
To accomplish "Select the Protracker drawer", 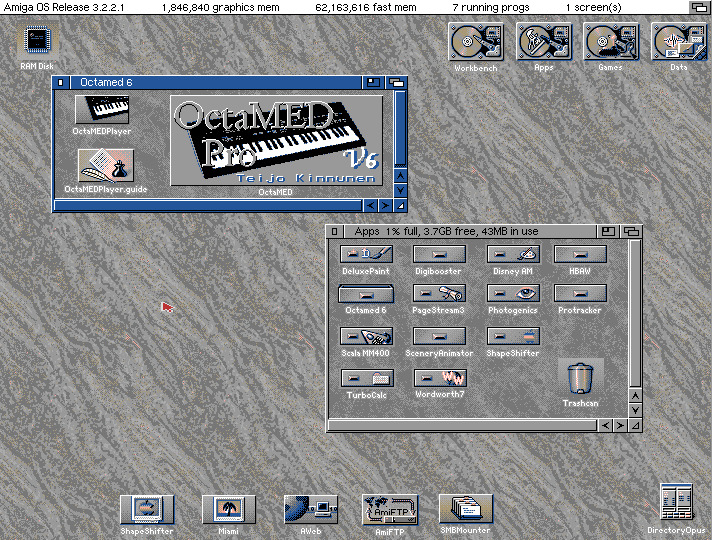I will click(580, 293).
